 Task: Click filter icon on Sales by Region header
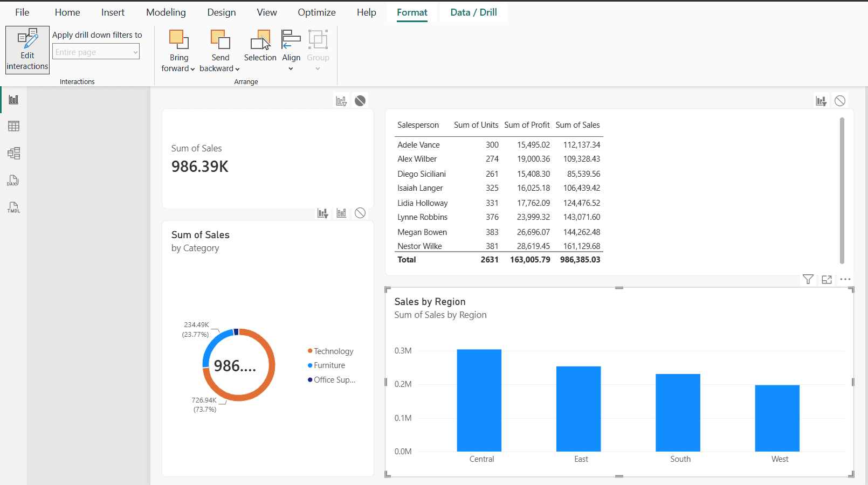tap(808, 279)
